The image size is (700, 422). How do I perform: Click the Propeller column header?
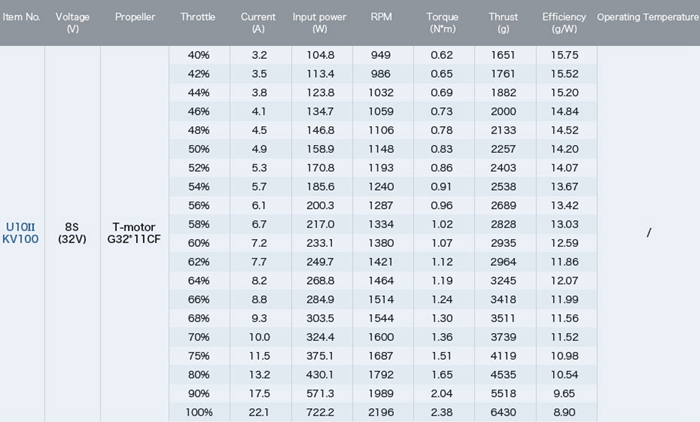coord(135,17)
